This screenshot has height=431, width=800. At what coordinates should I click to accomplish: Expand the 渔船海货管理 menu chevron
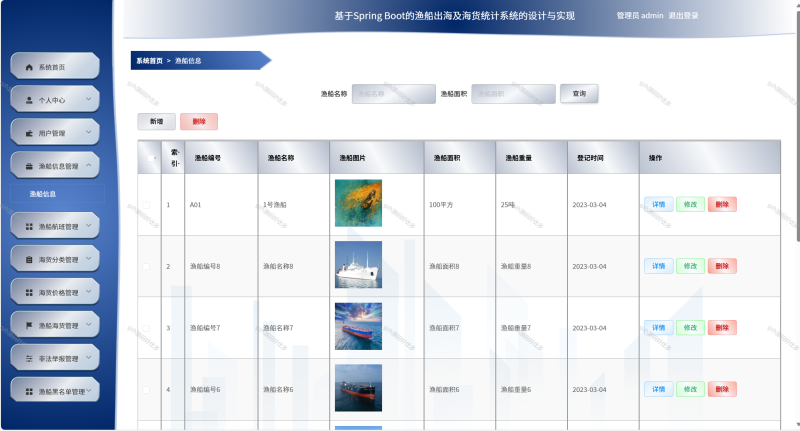[x=89, y=324]
